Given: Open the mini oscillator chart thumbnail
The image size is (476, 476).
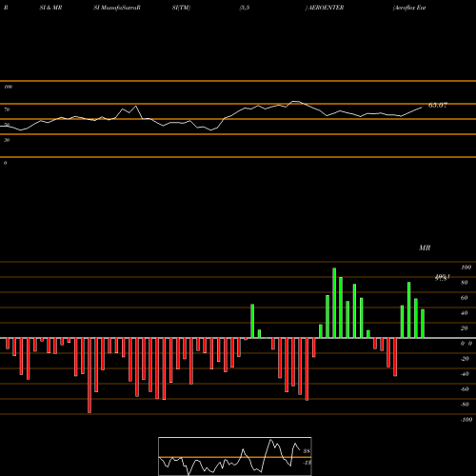Looking at the screenshot, I should click(x=235, y=456).
